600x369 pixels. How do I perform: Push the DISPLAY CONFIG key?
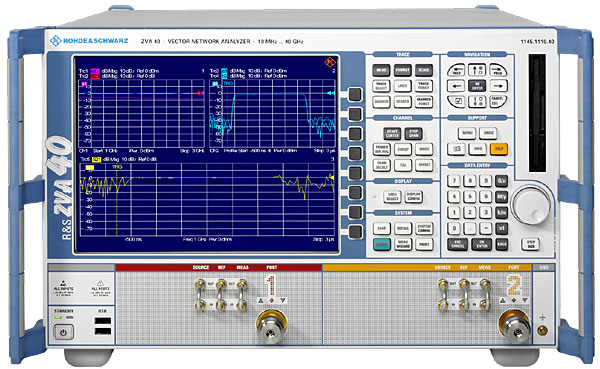(414, 197)
